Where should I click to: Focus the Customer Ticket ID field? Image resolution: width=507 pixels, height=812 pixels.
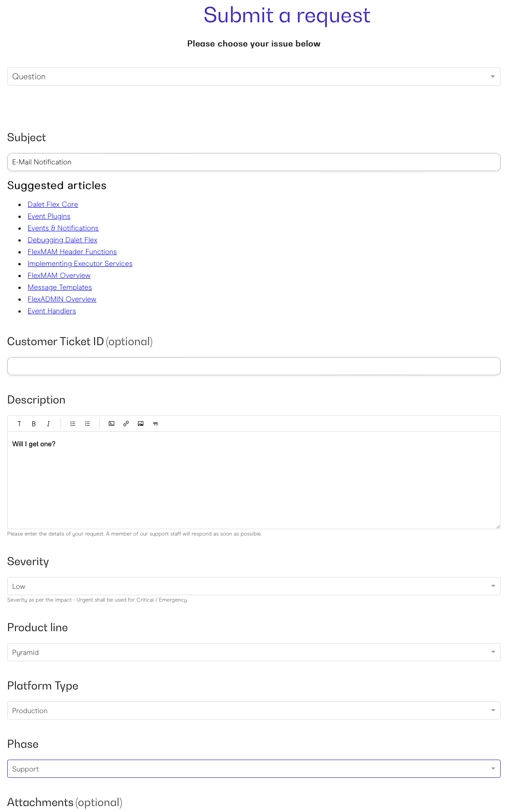tap(253, 366)
